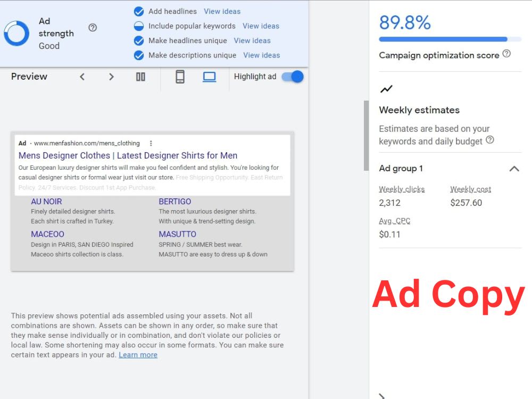Screen dimensions: 532x399
Task: Click the Preview section label
Action: point(29,77)
